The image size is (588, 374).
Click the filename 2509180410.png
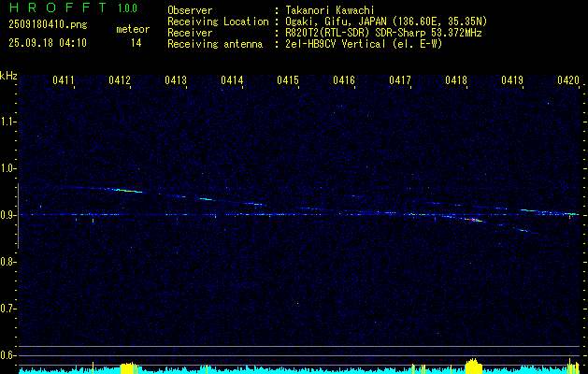click(48, 25)
